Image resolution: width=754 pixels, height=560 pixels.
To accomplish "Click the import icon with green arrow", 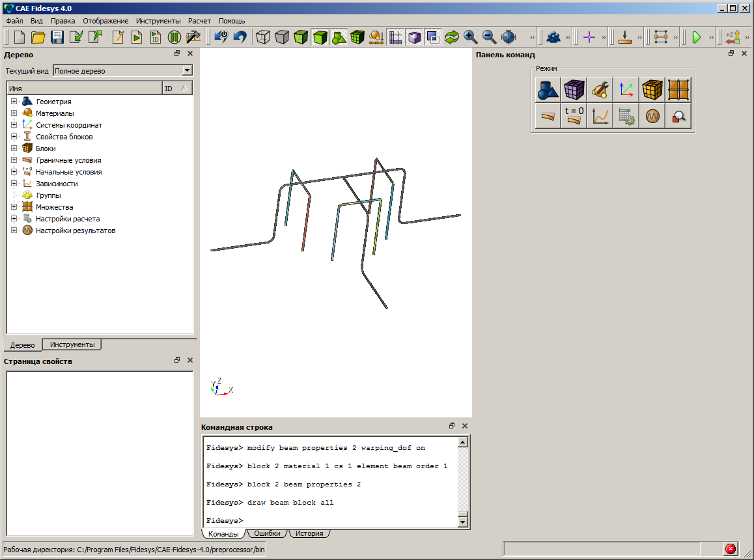I will coord(76,37).
